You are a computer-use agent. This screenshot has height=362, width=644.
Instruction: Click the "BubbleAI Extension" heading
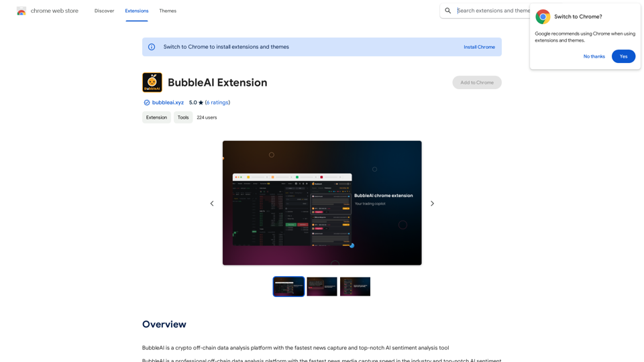click(x=217, y=82)
